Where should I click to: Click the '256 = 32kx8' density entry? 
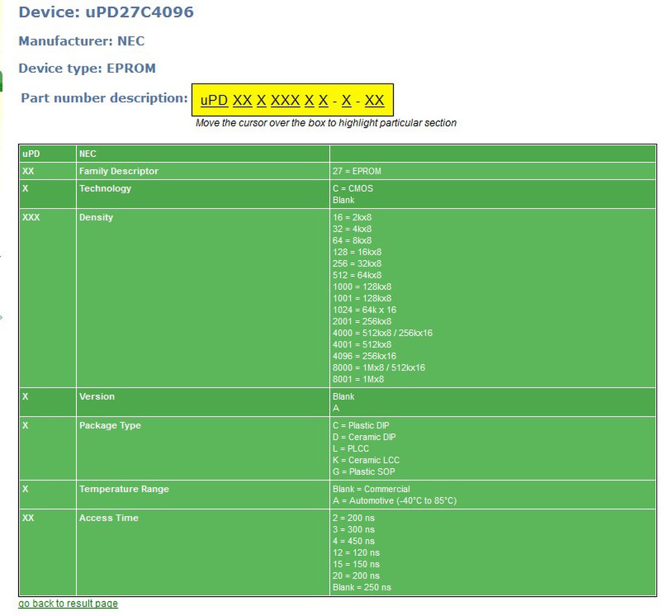click(x=357, y=263)
